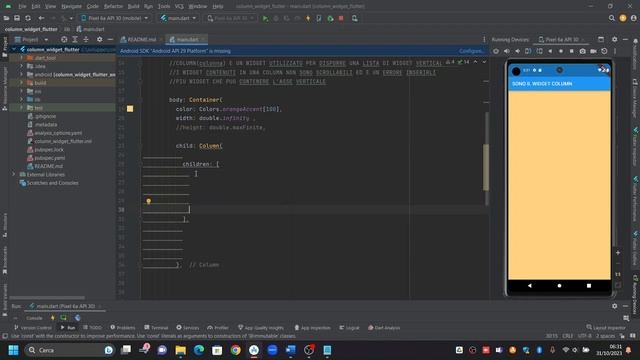Open the Problems tool window
The height and width of the screenshot is (360, 640).
coord(123,328)
